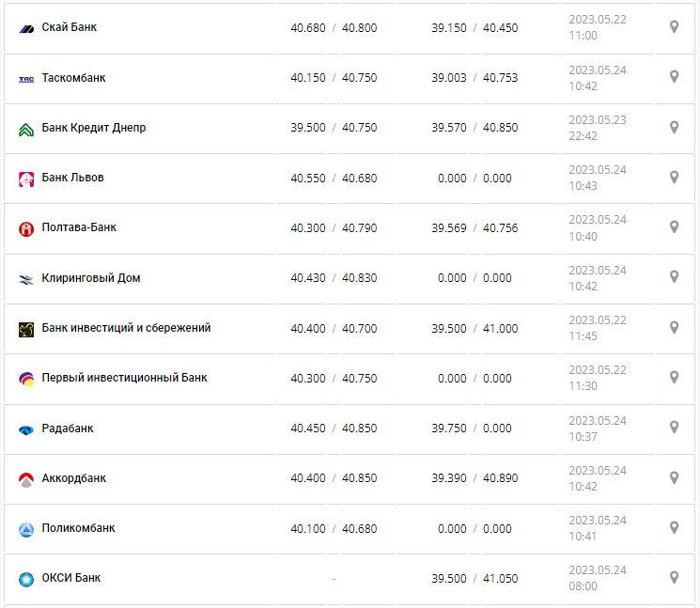700x608 pixels.
Task: Click Радабанк rate 40.450 / 40.850
Action: (x=334, y=429)
